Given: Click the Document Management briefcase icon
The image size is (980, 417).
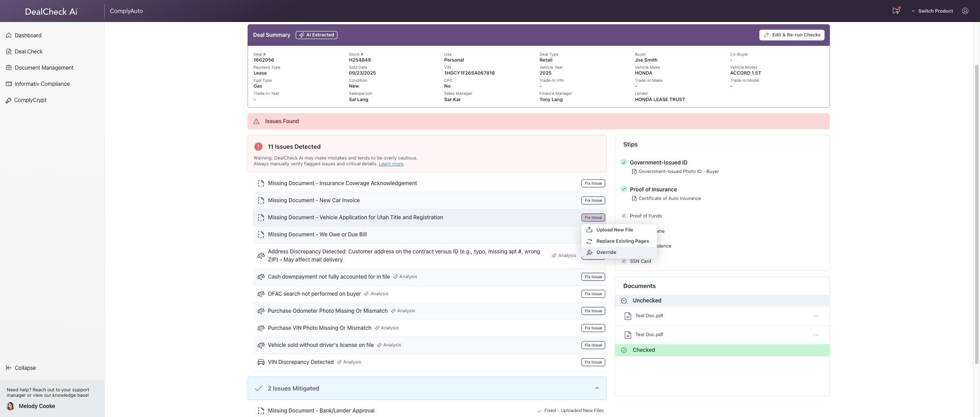Looking at the screenshot, I should tap(9, 68).
